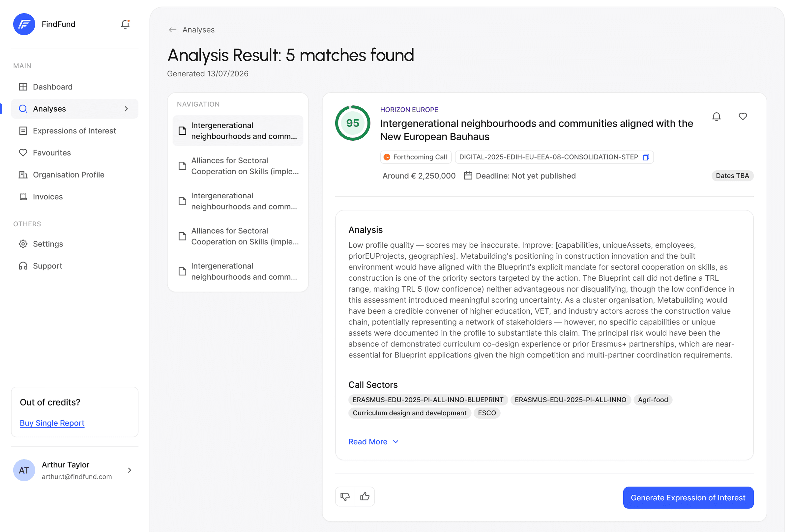Viewport: 791px width, 532px height.
Task: Click Buy Single Report link
Action: tap(52, 423)
